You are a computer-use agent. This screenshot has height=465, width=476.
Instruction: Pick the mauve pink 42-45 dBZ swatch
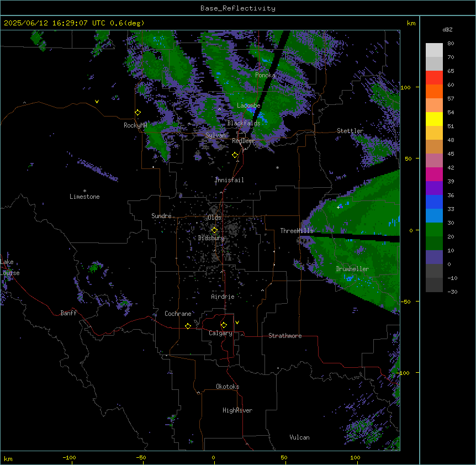point(434,161)
